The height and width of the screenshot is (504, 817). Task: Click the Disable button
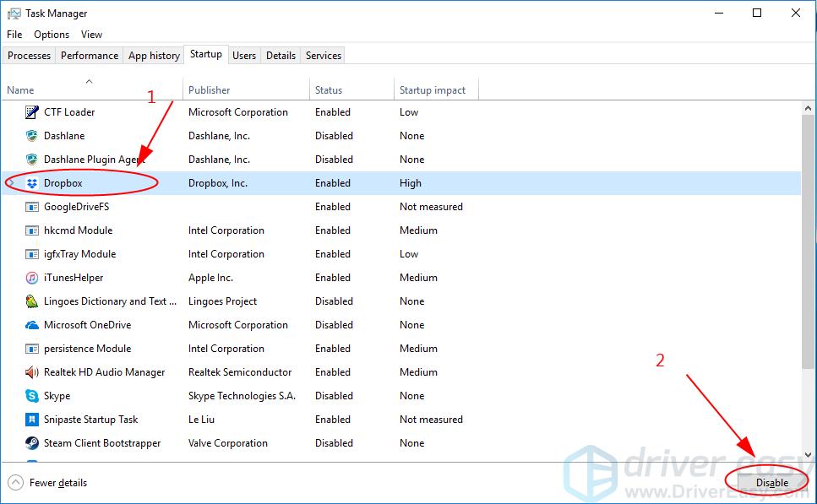[x=770, y=481]
